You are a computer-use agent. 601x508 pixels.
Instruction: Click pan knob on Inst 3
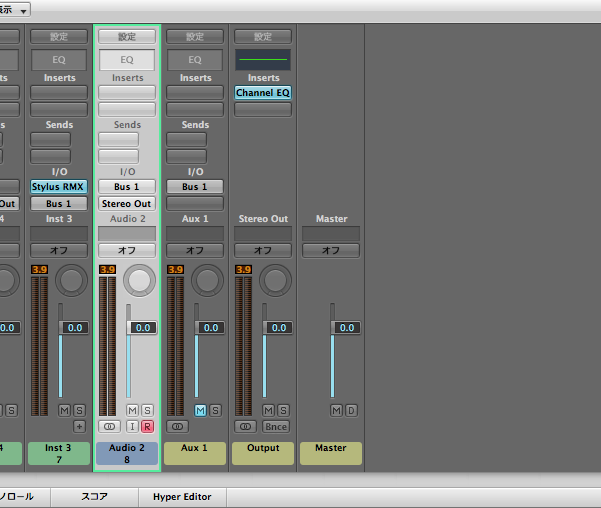click(x=71, y=280)
